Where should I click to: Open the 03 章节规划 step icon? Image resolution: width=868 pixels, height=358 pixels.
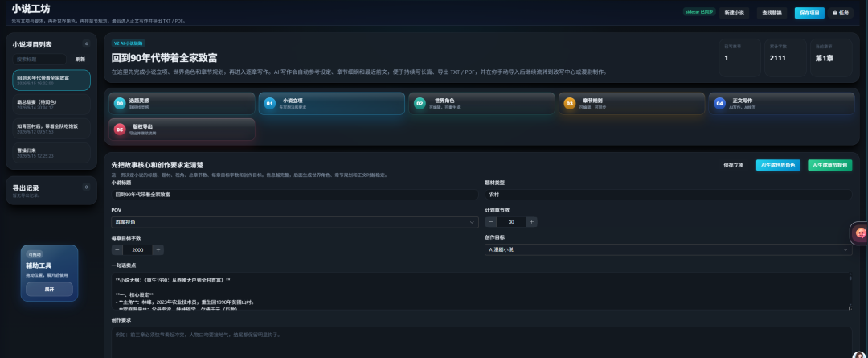(570, 103)
